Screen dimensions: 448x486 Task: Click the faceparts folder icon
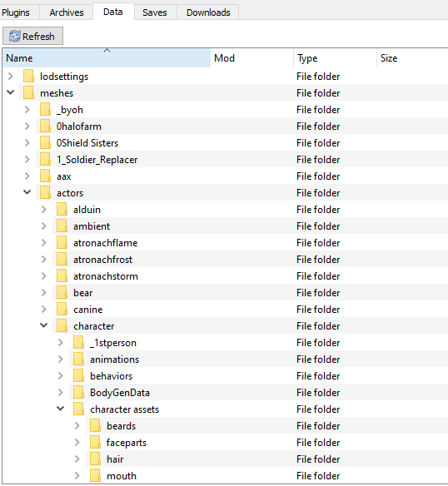[x=95, y=443]
